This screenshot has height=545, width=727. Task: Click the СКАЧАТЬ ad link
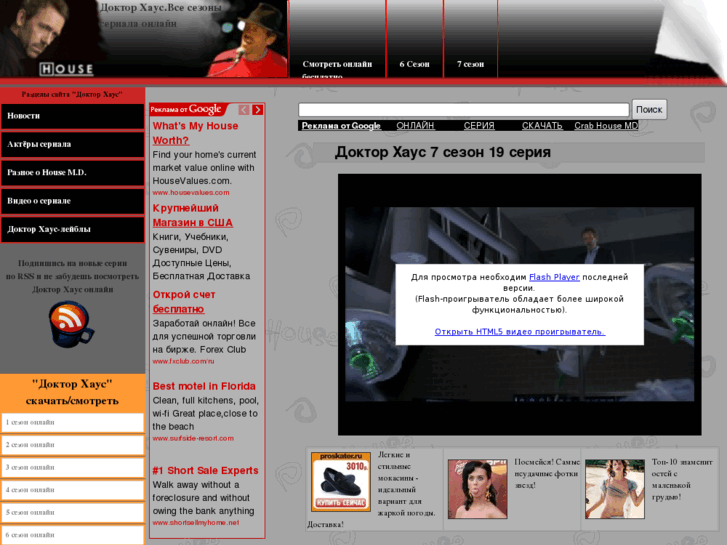pyautogui.click(x=542, y=126)
